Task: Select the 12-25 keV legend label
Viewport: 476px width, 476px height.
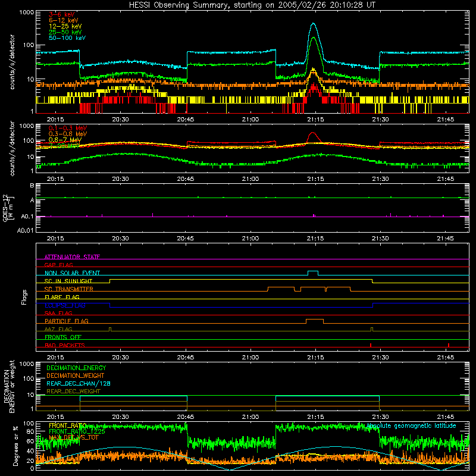Action: (x=65, y=26)
